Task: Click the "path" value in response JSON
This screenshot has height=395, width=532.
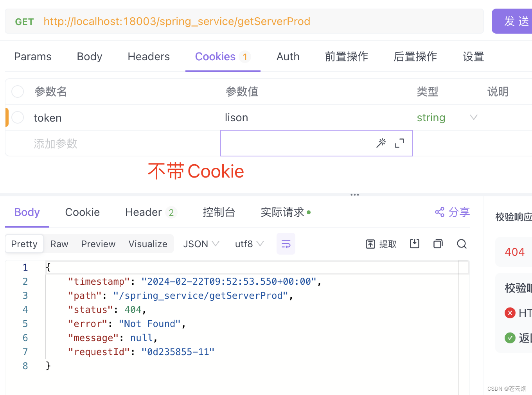Action: coord(201,296)
